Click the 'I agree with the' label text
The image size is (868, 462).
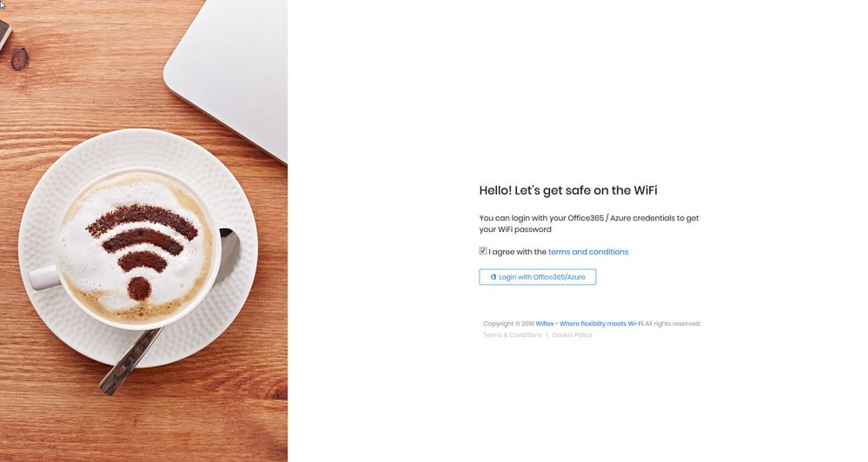coord(517,252)
